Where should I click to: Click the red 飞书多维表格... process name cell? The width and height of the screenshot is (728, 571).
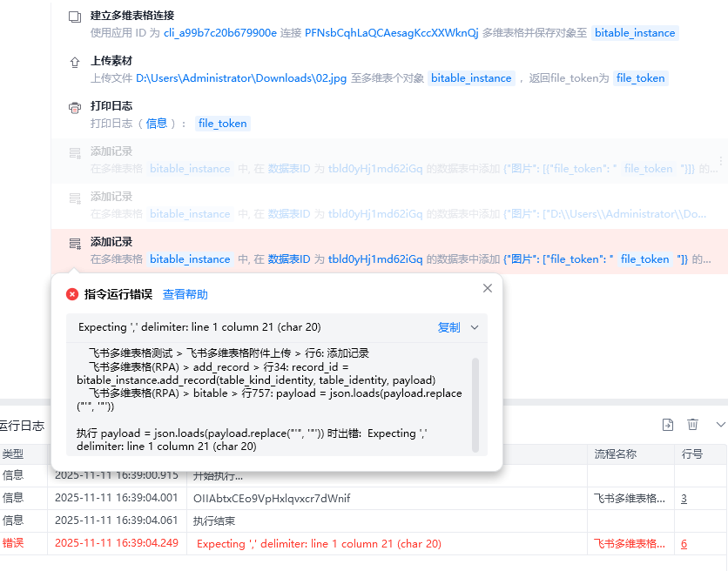click(x=629, y=544)
